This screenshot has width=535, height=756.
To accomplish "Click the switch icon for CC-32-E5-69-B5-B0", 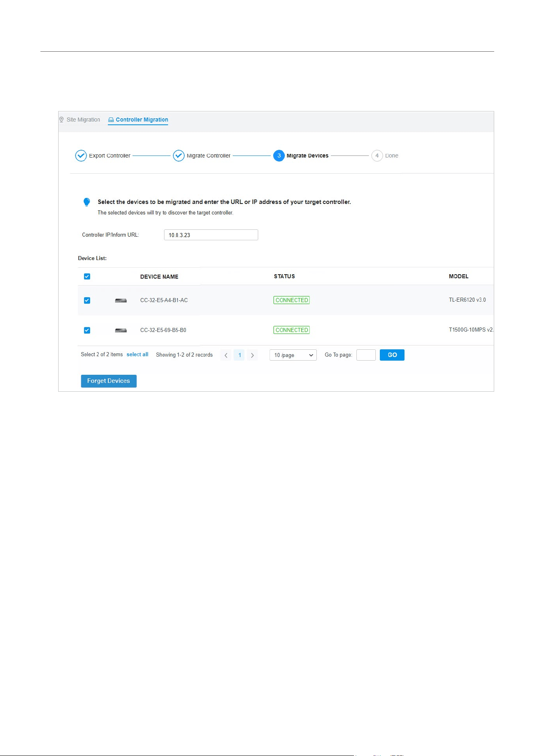I will (x=121, y=330).
